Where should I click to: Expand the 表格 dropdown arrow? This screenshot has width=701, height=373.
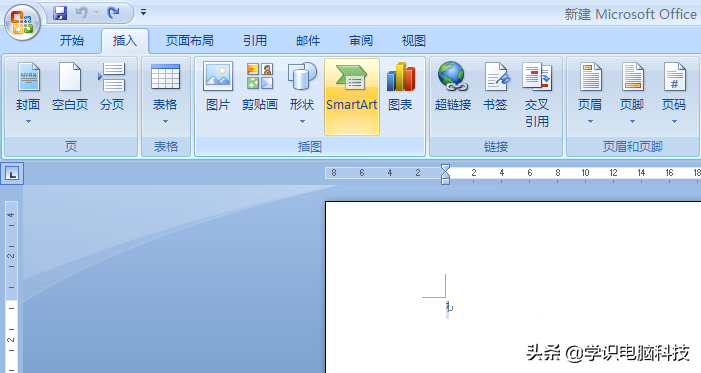coord(165,121)
